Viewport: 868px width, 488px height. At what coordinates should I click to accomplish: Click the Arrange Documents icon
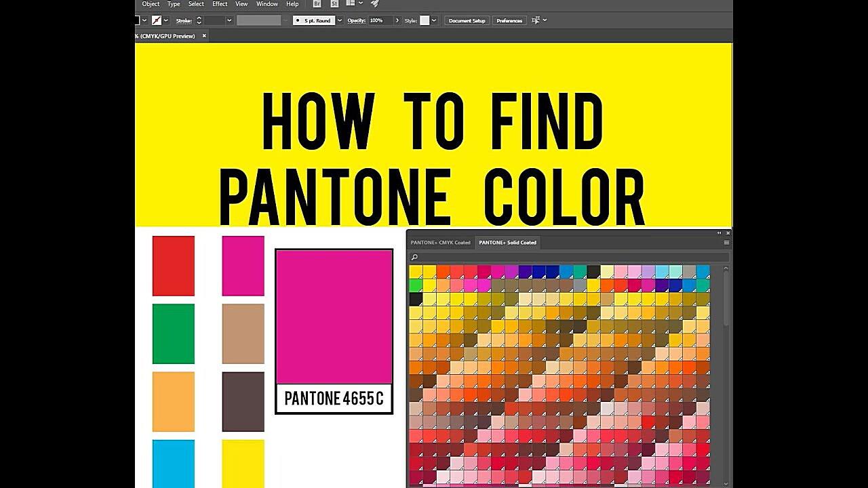click(351, 4)
